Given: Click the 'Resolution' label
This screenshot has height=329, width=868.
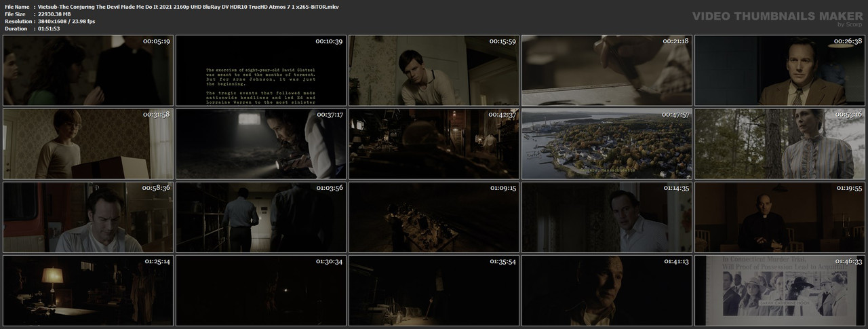Looking at the screenshot, I should (x=18, y=21).
